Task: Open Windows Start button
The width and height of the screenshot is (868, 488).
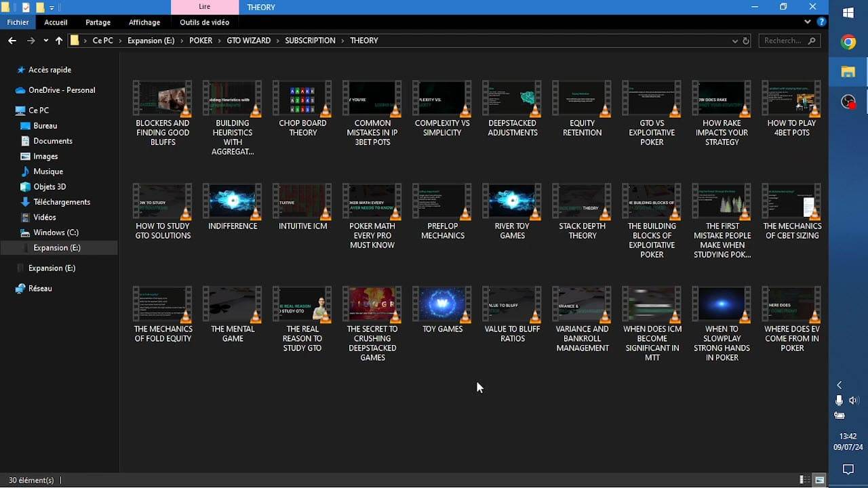Action: pyautogui.click(x=848, y=13)
